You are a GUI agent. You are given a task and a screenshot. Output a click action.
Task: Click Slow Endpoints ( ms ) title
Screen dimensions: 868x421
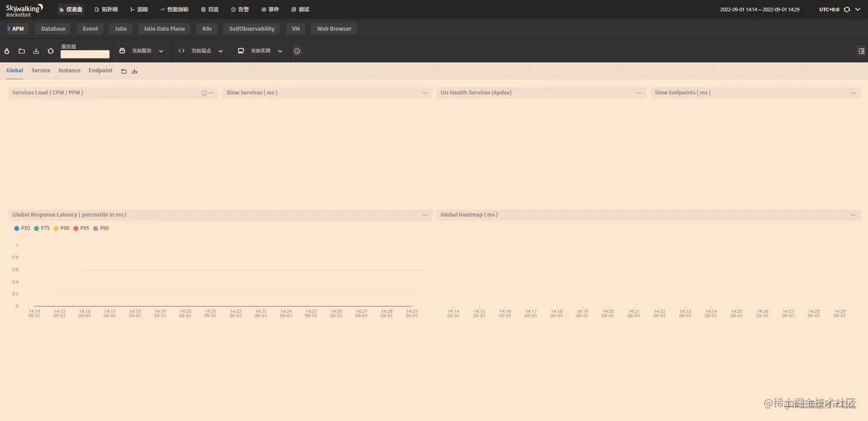(683, 93)
